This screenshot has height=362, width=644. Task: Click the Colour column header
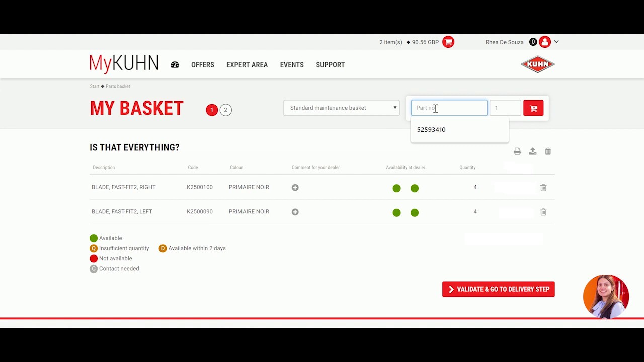236,168
